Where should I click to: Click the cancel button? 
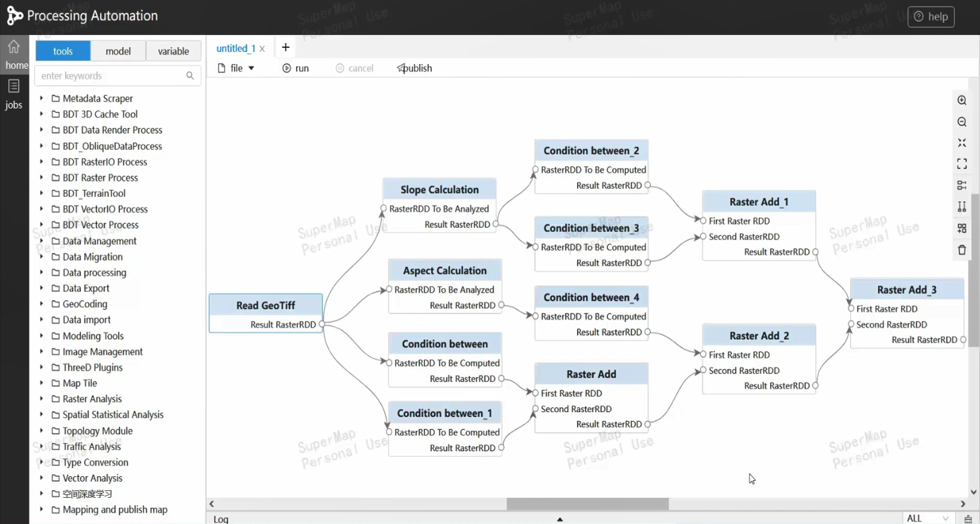click(354, 68)
